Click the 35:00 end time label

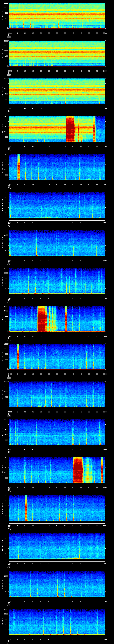(x=105, y=487)
